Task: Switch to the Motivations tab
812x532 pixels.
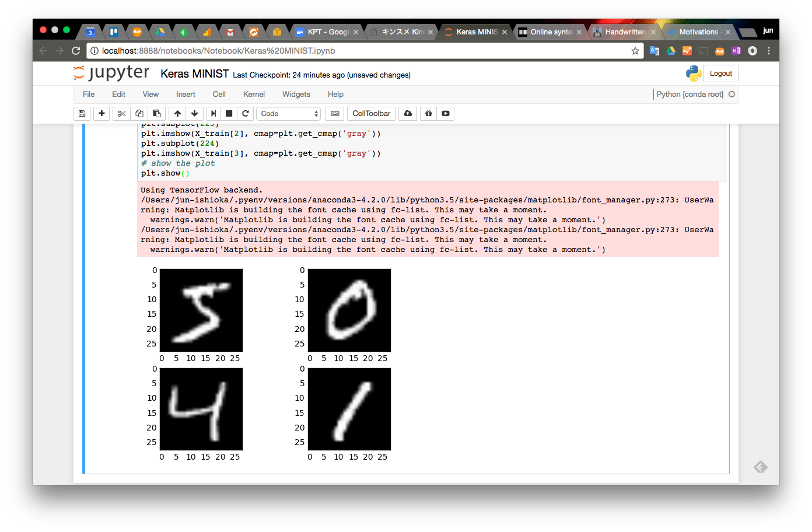Action: coord(698,32)
